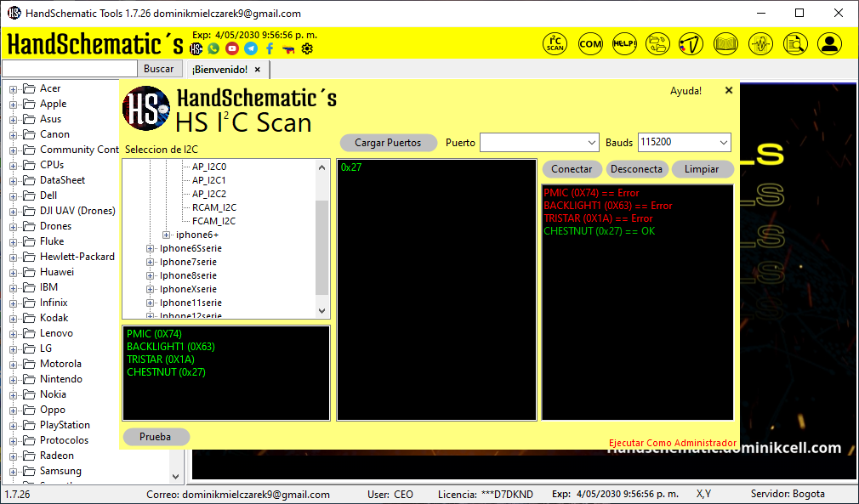Expand the Iphone7serie node
The height and width of the screenshot is (504, 859).
[150, 262]
